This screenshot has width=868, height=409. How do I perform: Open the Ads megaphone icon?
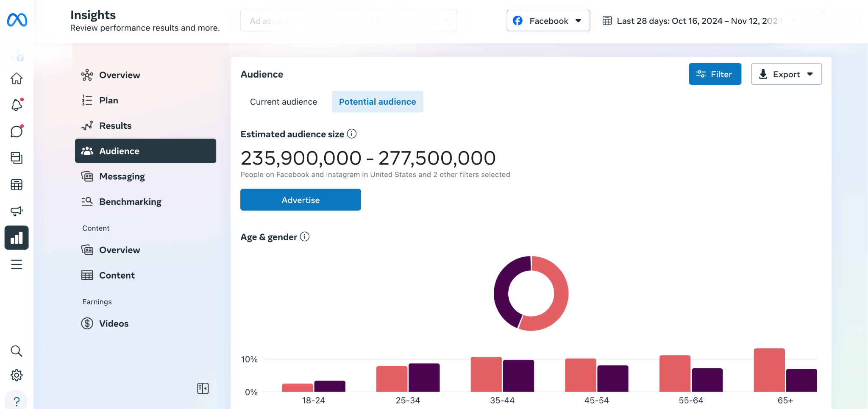click(x=17, y=211)
